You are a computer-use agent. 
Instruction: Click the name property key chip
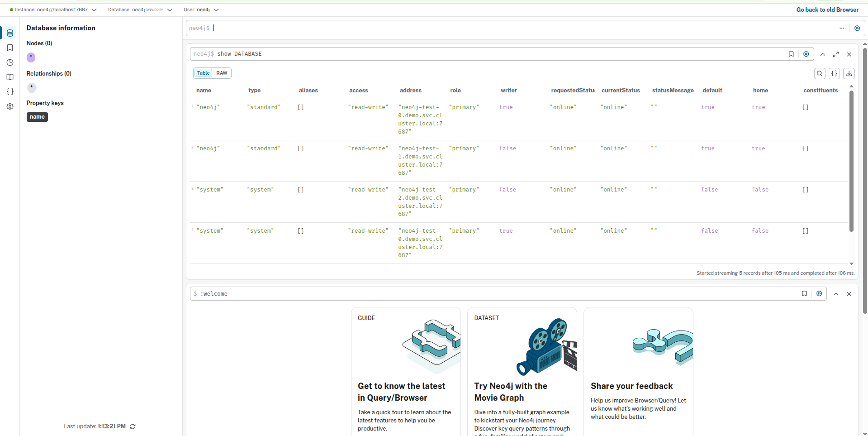click(37, 117)
